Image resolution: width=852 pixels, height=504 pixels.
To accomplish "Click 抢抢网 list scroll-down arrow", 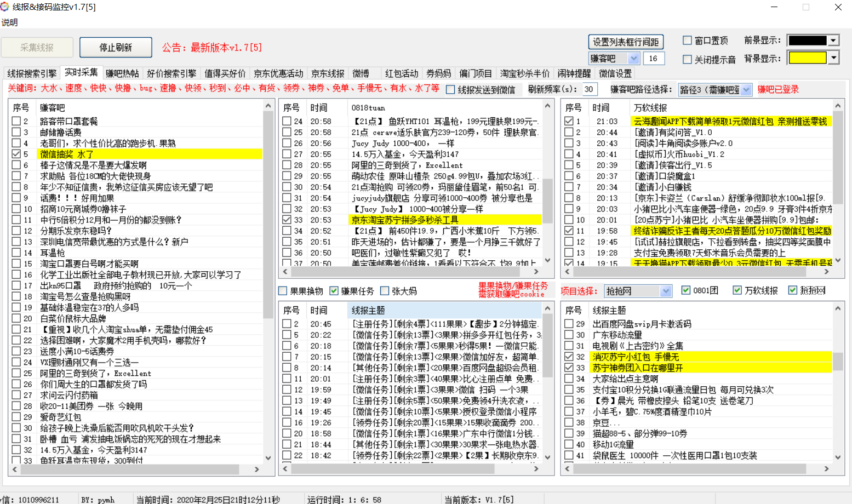I will [x=838, y=457].
